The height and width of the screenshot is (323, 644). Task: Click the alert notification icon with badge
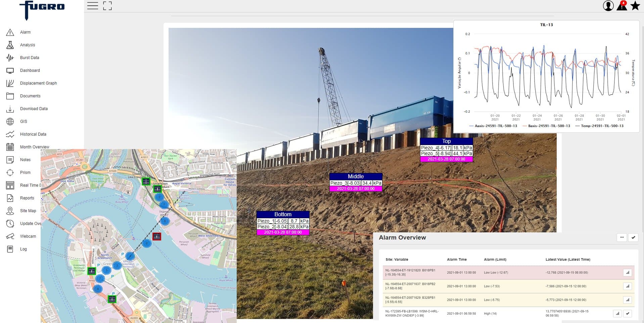click(x=622, y=6)
